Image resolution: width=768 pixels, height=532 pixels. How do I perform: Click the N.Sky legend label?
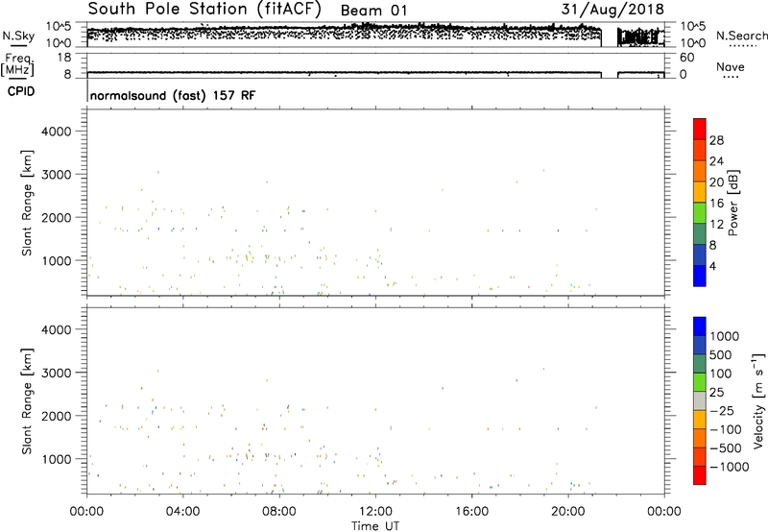point(18,36)
